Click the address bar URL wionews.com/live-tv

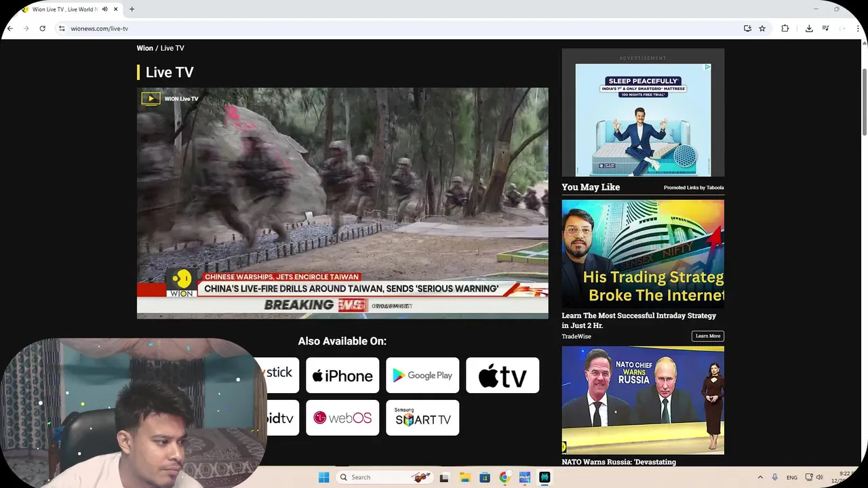click(99, 28)
